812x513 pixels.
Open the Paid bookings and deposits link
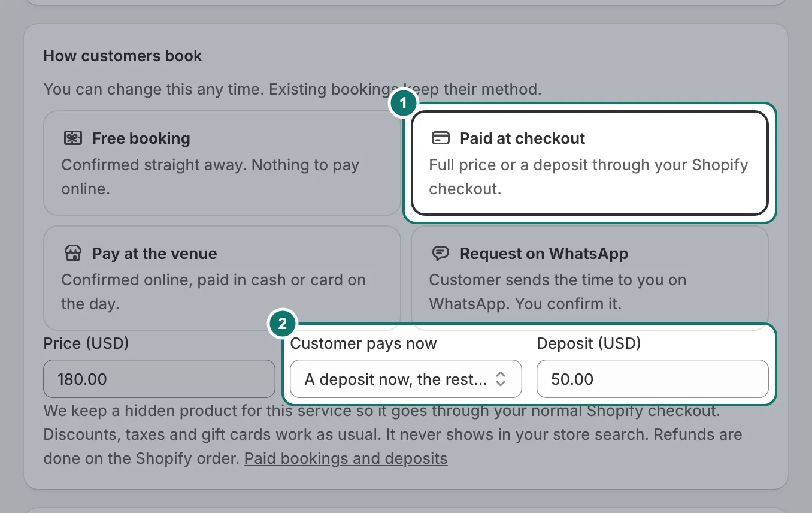(x=346, y=459)
